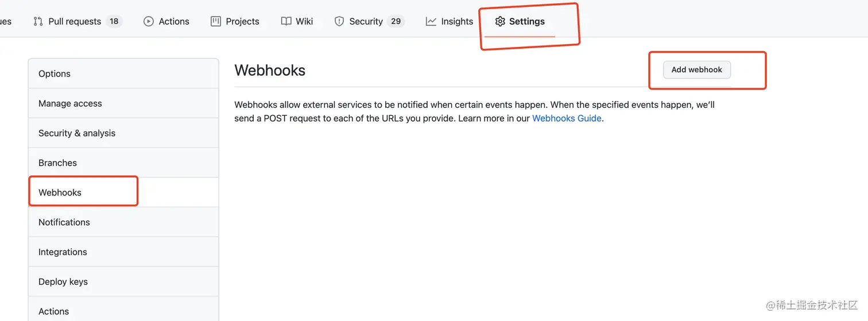Select Security & analysis sidebar item
The image size is (868, 321).
(77, 133)
